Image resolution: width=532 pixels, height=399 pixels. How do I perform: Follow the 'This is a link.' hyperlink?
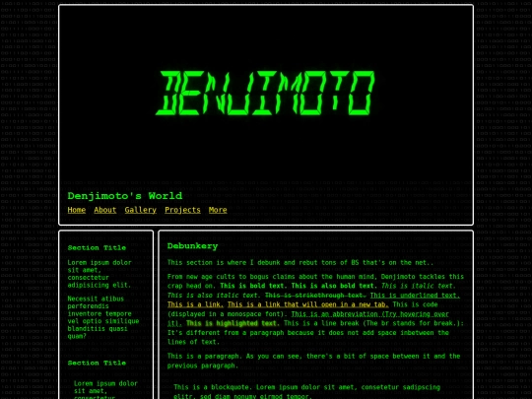pos(195,304)
